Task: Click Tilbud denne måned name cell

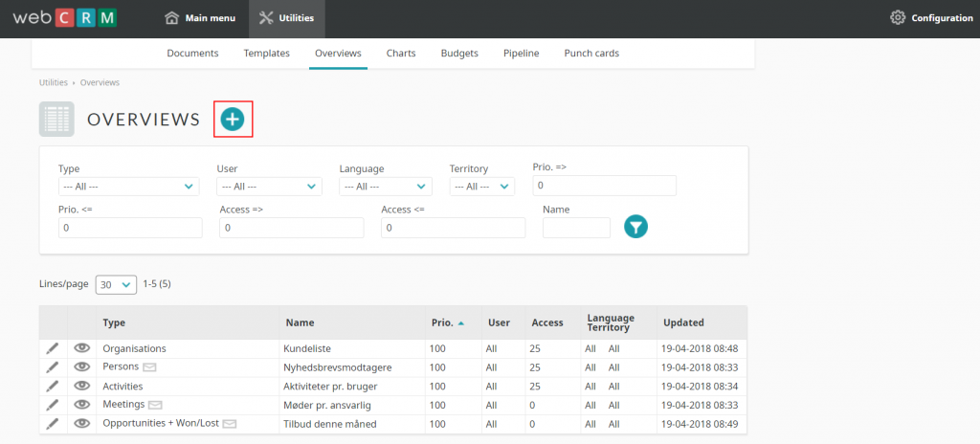Action: pyautogui.click(x=330, y=423)
